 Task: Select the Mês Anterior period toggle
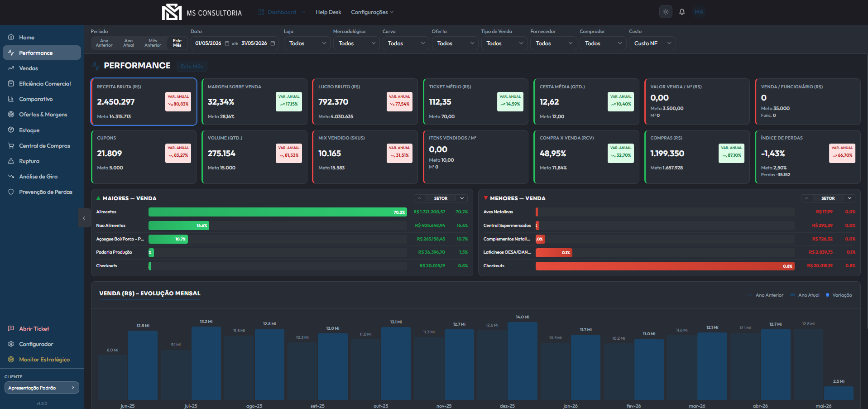pos(153,43)
